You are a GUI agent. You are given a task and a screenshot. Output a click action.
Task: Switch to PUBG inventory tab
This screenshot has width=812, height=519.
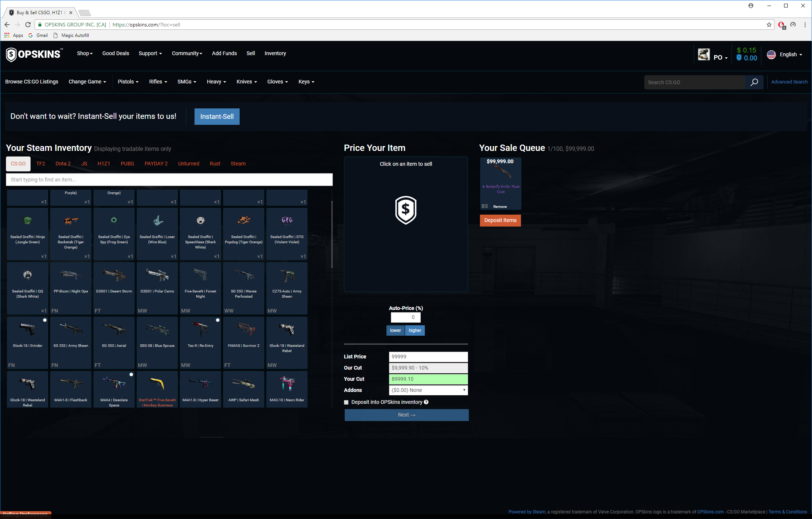pos(127,164)
